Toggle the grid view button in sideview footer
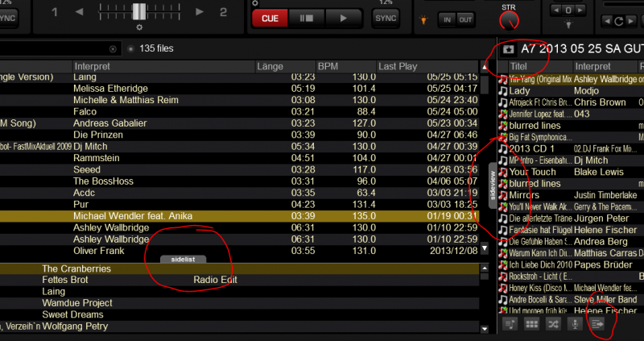 click(532, 324)
